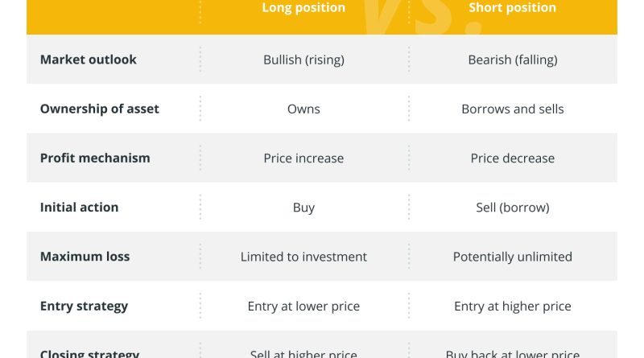The height and width of the screenshot is (358, 644).
Task: Select the Maximum loss row label
Action: click(x=85, y=257)
